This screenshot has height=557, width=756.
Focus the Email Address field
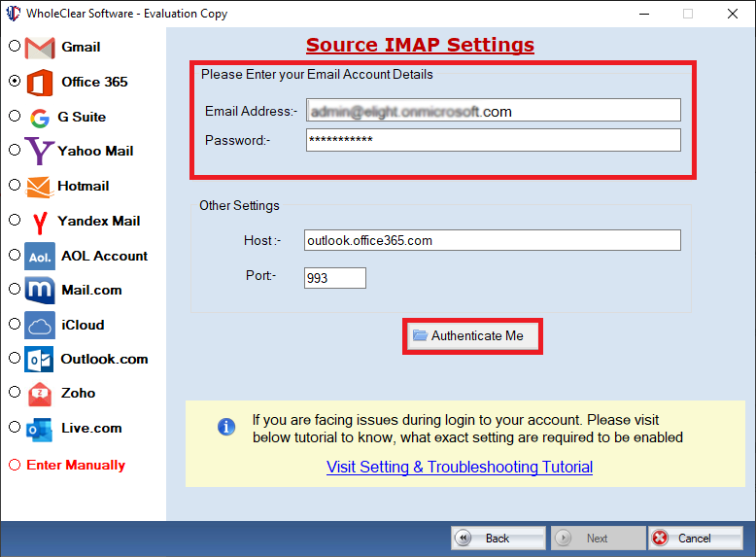click(x=494, y=111)
